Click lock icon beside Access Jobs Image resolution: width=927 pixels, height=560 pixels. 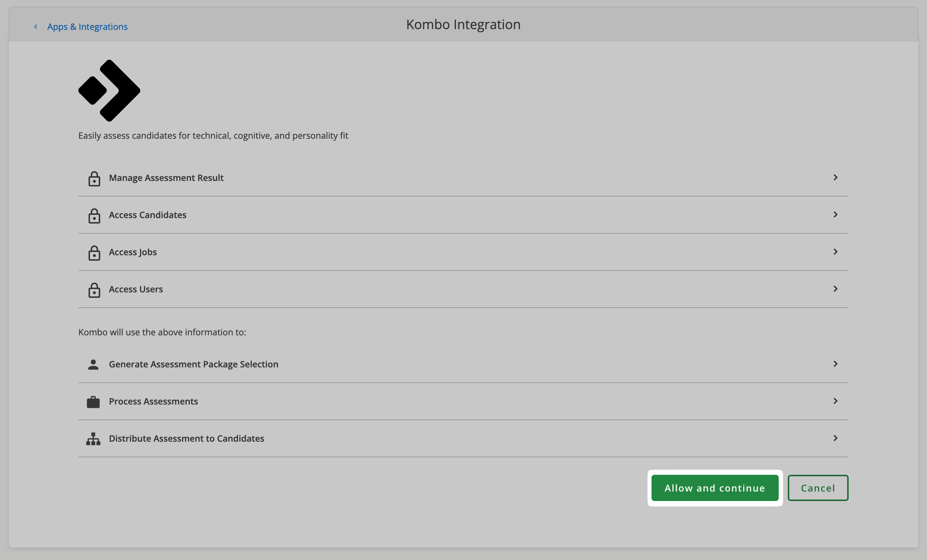point(94,253)
